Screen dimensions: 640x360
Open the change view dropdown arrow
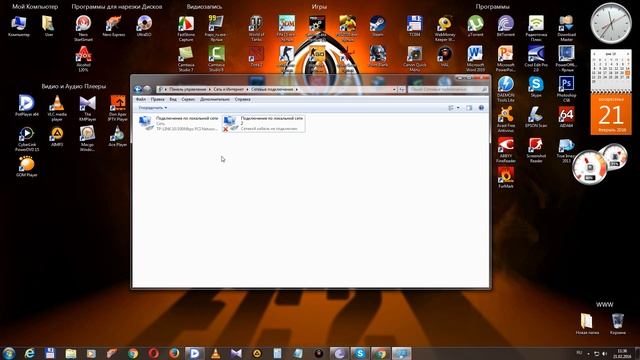458,108
